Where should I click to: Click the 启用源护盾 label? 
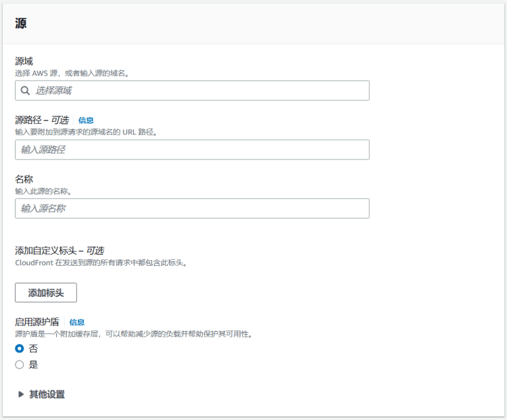(37, 323)
